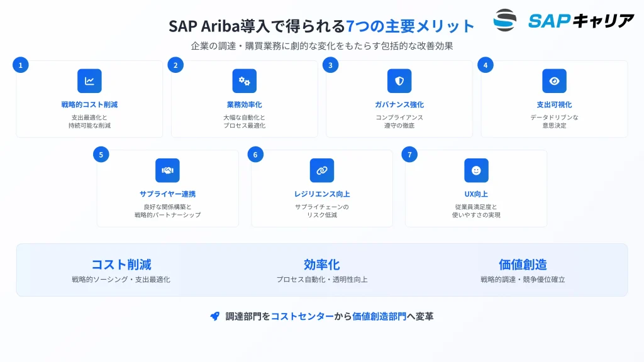Click the smiley icon for UX向上
This screenshot has height=362, width=644.
[x=476, y=170]
